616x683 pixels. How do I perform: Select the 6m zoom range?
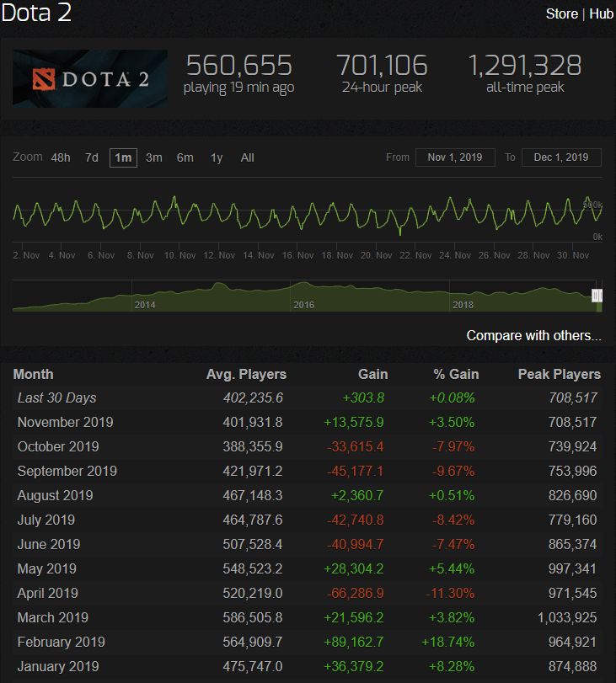[185, 157]
